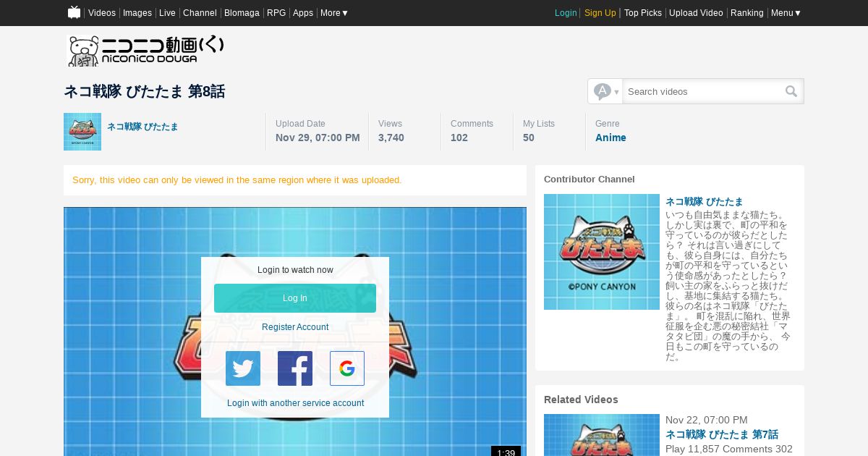Click the magnifier search icon
Image resolution: width=868 pixels, height=456 pixels.
(x=791, y=91)
